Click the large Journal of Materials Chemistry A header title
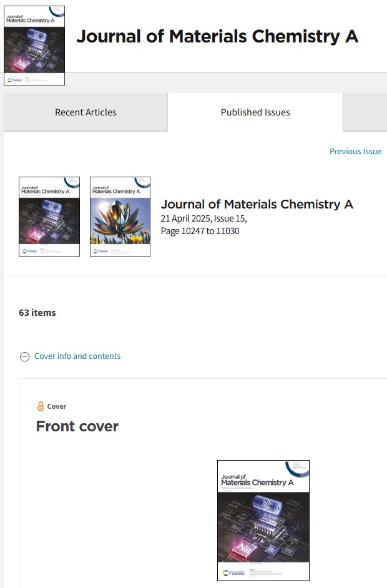 pos(217,36)
